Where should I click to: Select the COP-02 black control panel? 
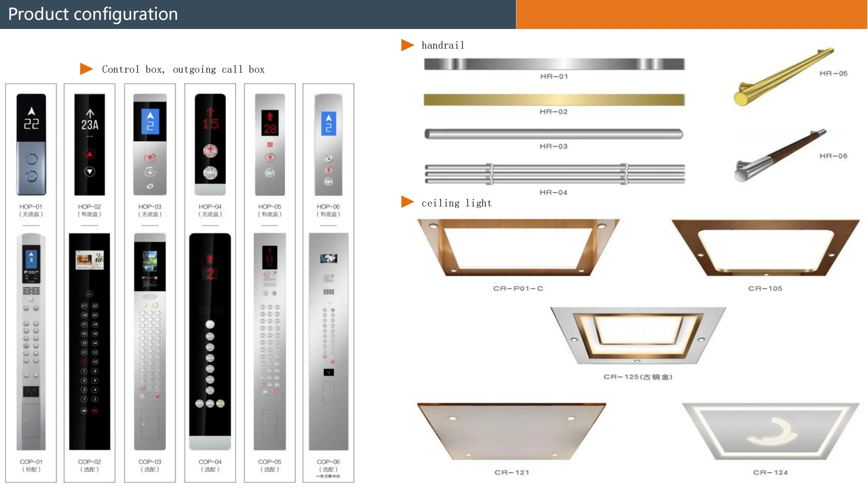pyautogui.click(x=90, y=341)
